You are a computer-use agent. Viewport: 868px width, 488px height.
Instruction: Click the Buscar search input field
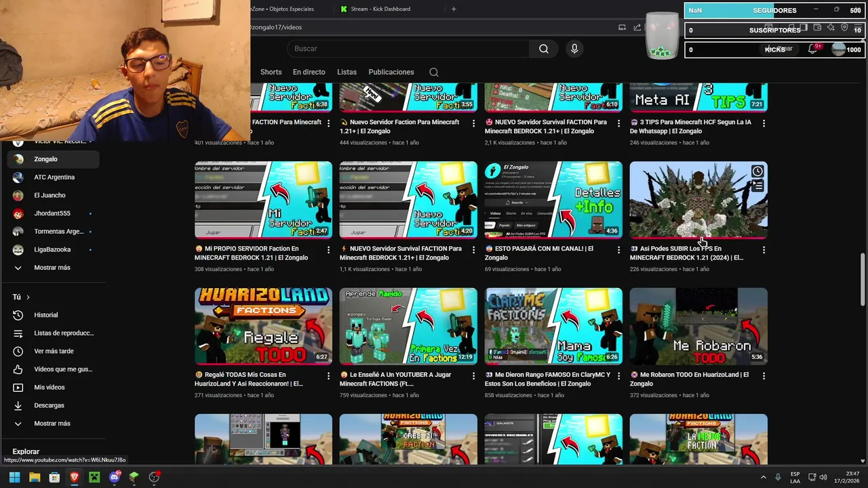[408, 49]
